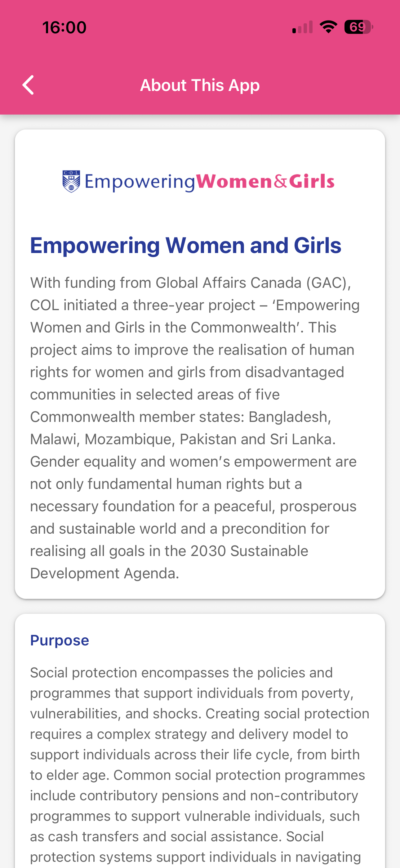Tap the battery indicator showing 69

click(358, 27)
